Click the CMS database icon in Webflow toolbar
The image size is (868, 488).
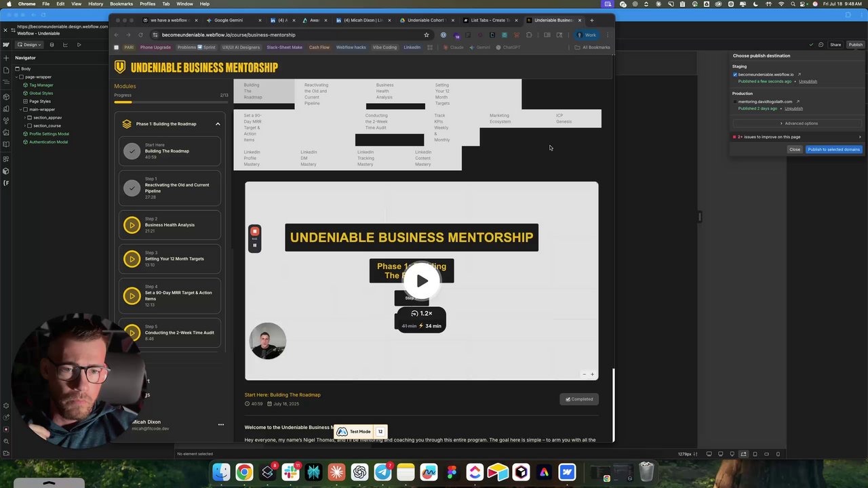click(52, 45)
